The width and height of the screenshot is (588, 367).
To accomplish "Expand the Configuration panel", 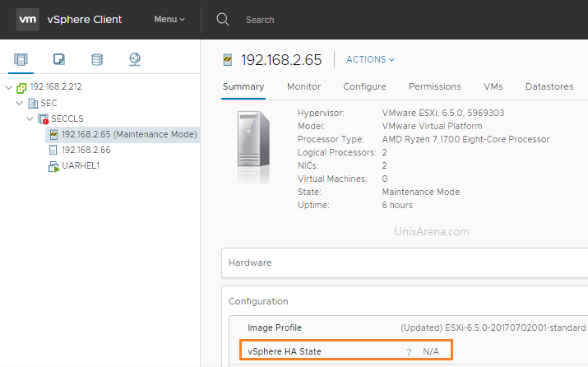I will coord(258,301).
